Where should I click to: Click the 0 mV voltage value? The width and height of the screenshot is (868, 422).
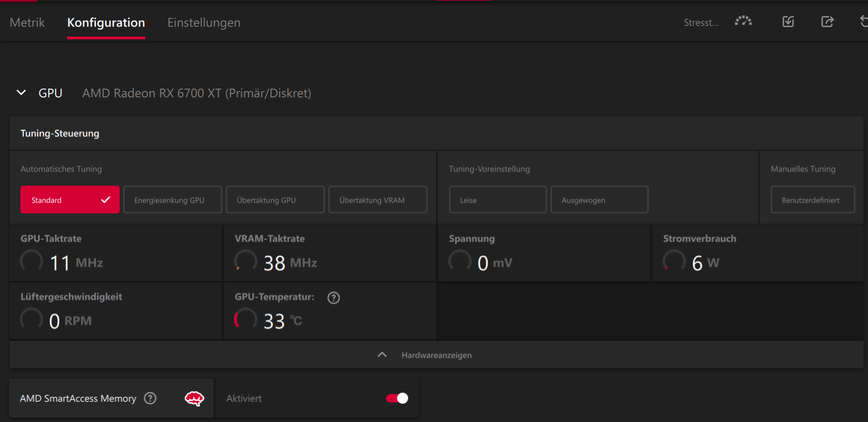tap(495, 263)
